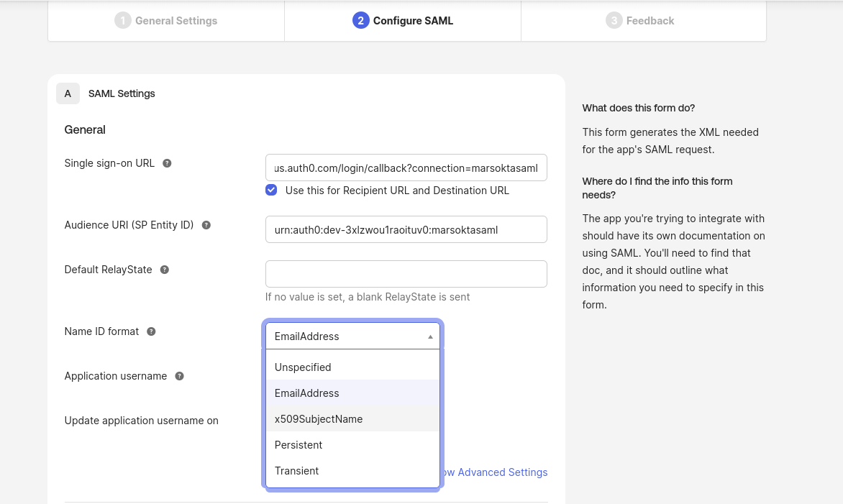This screenshot has width=843, height=504.
Task: Open the Single sign-on URL help tooltip
Action: [167, 163]
